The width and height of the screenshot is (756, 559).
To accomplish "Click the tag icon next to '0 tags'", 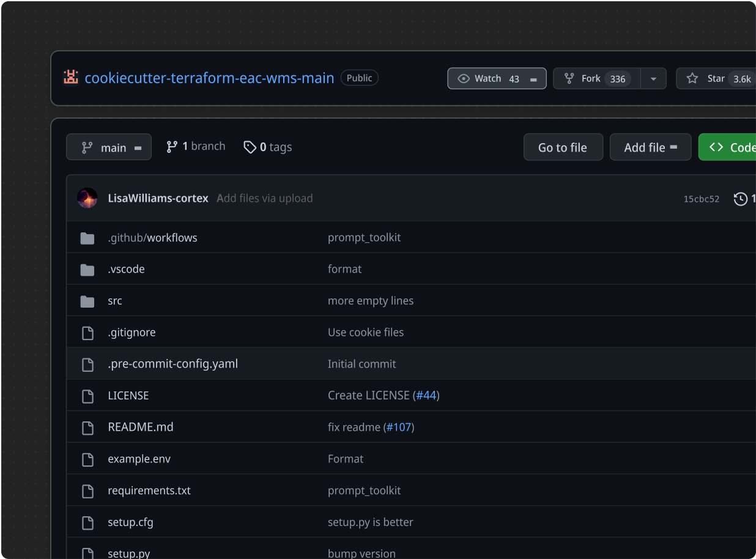I will pos(250,147).
